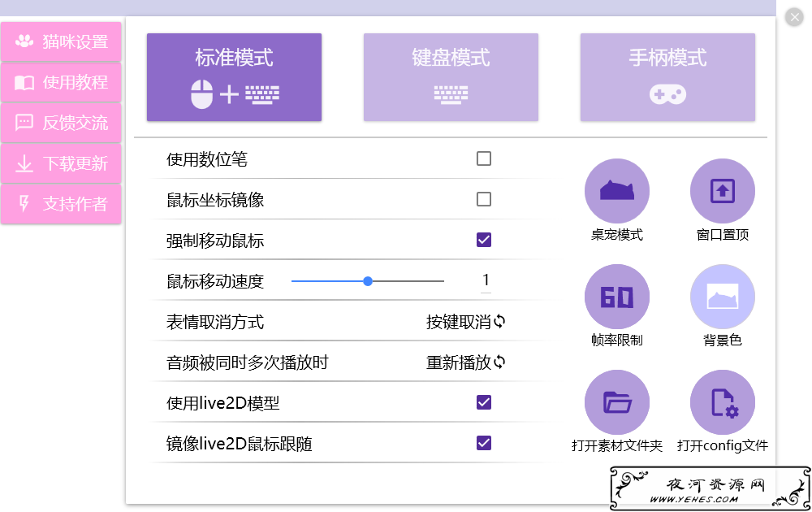
Task: Click the 帧率限制 60 icon
Action: 617,297
